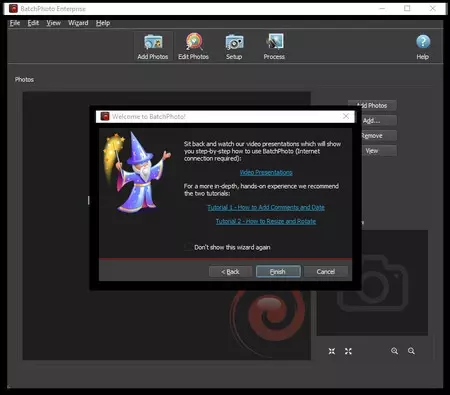Click the BatchPhoto Enterprise icon in the main title bar

click(13, 8)
